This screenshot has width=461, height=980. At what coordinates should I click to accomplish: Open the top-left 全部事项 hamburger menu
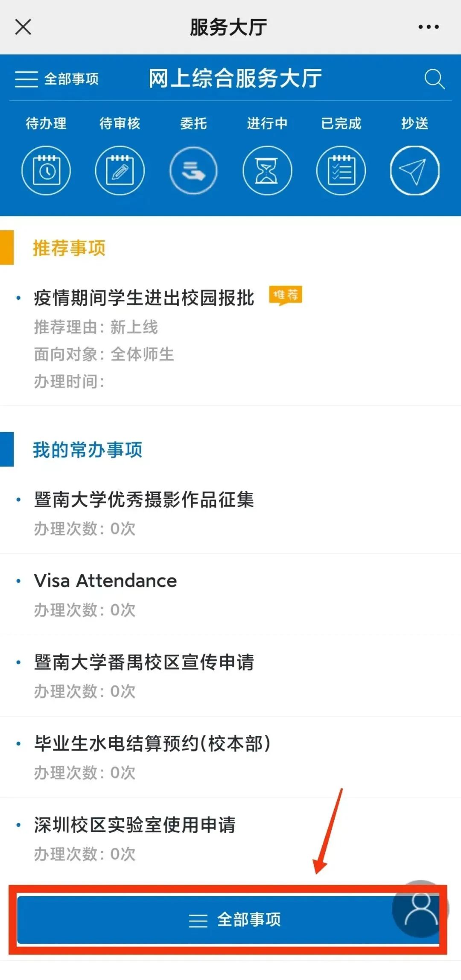click(x=57, y=79)
